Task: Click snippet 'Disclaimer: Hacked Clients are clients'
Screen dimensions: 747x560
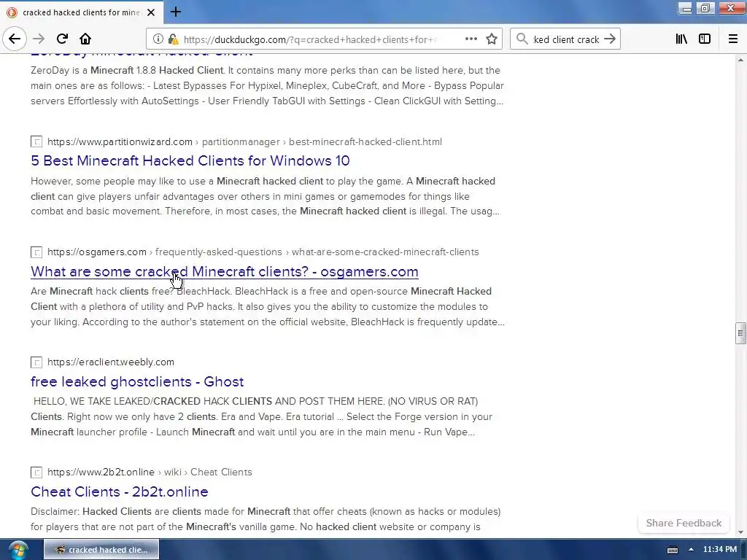Action: 266,519
